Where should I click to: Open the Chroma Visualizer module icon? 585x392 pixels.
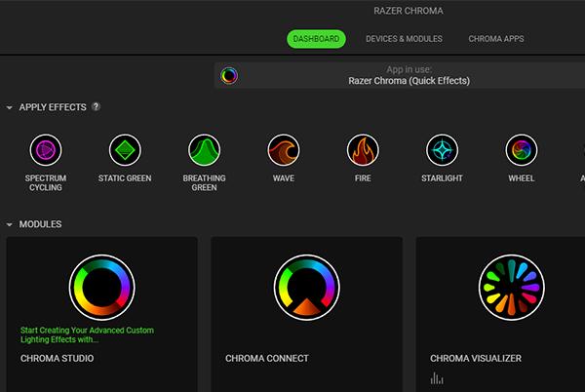pyautogui.click(x=512, y=288)
